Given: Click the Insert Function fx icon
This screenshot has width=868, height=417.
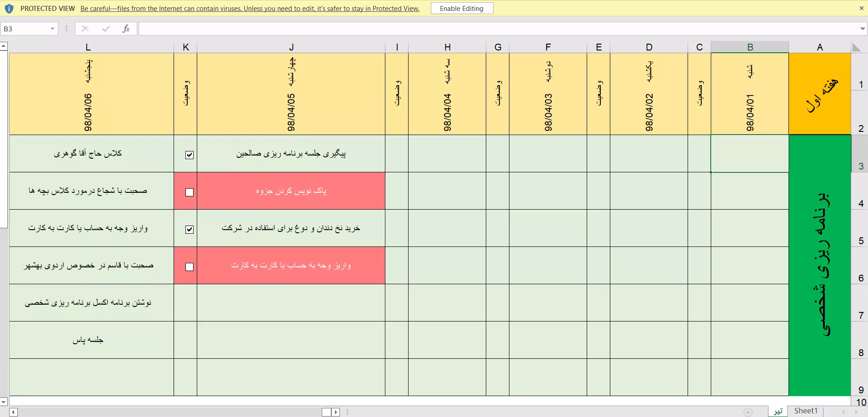Looking at the screenshot, I should point(126,29).
